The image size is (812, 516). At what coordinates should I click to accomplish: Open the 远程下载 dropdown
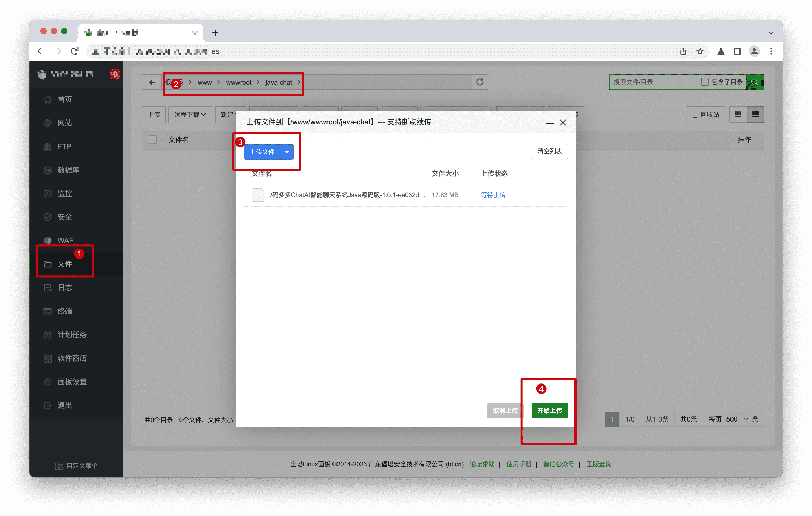(190, 114)
